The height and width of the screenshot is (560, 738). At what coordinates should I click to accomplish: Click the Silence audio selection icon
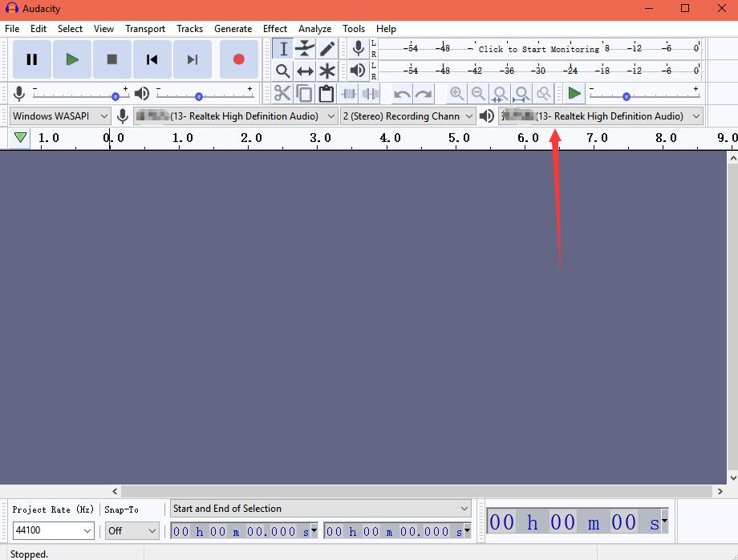[371, 94]
